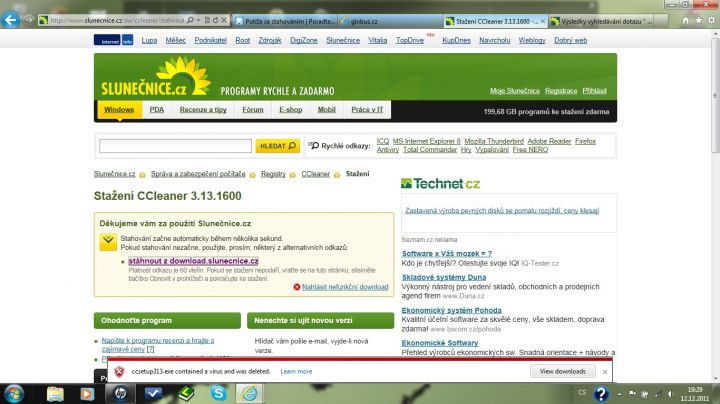Open the DigiZone link
This screenshot has height=404, width=720.
click(x=304, y=40)
